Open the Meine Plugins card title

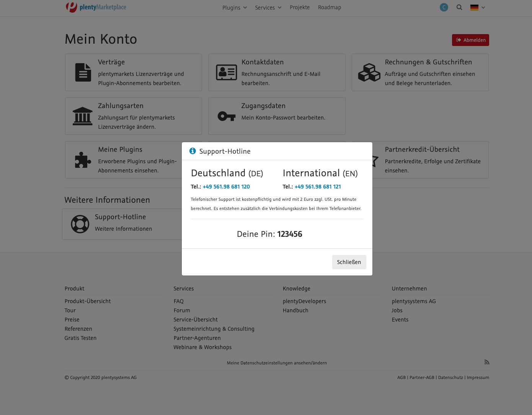(x=120, y=149)
